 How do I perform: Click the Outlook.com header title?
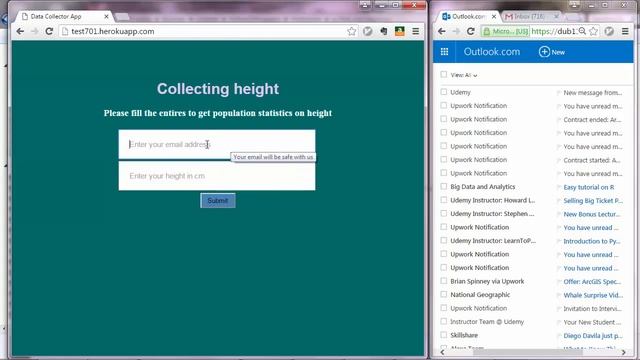click(491, 52)
